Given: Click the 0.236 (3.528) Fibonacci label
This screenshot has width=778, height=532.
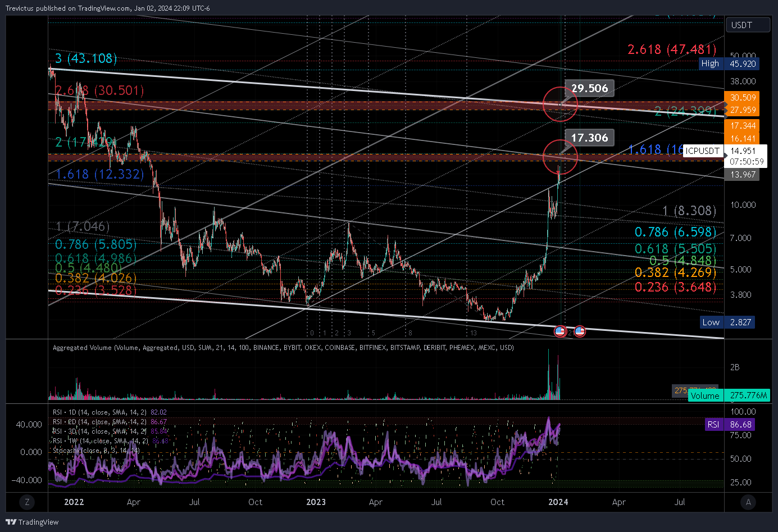Looking at the screenshot, I should (95, 290).
